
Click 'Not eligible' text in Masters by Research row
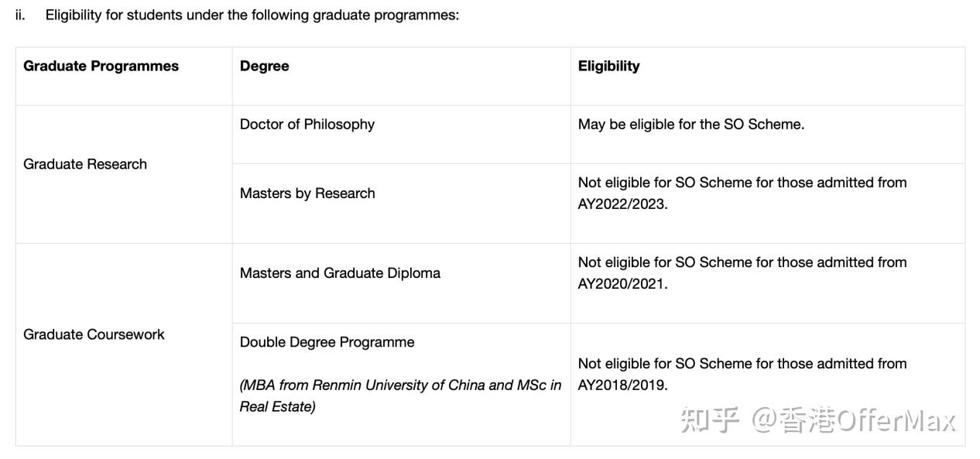pos(614,183)
